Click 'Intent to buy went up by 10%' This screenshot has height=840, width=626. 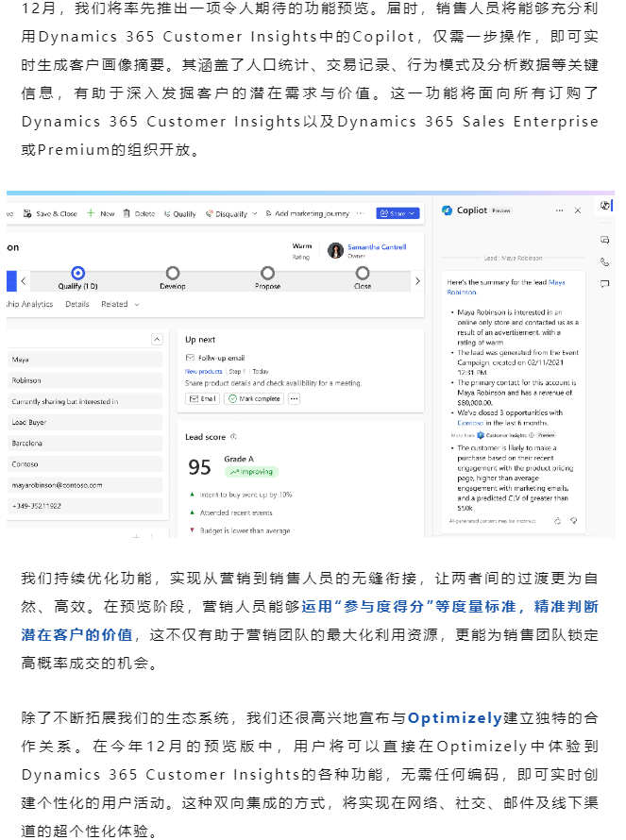point(246,495)
